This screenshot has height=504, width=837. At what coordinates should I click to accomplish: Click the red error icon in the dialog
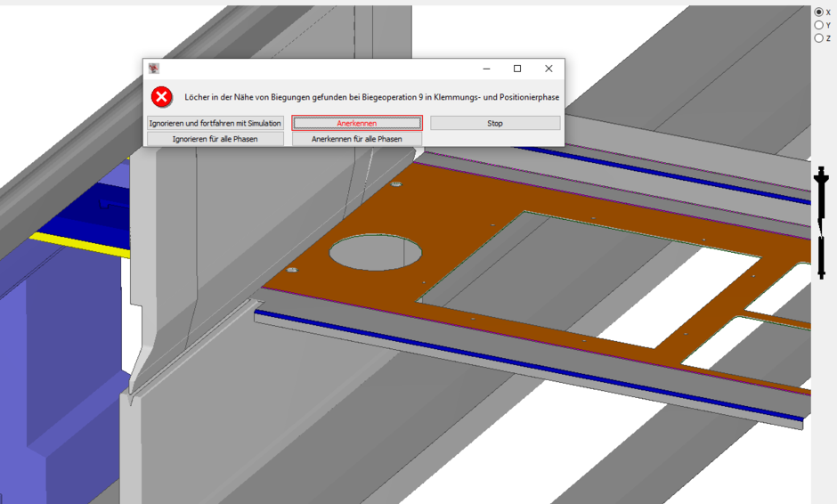click(161, 97)
